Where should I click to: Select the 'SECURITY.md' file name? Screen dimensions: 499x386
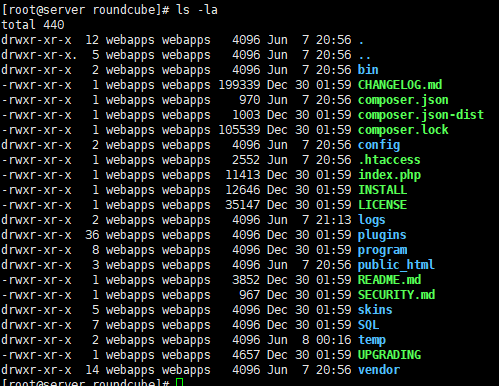point(396,295)
